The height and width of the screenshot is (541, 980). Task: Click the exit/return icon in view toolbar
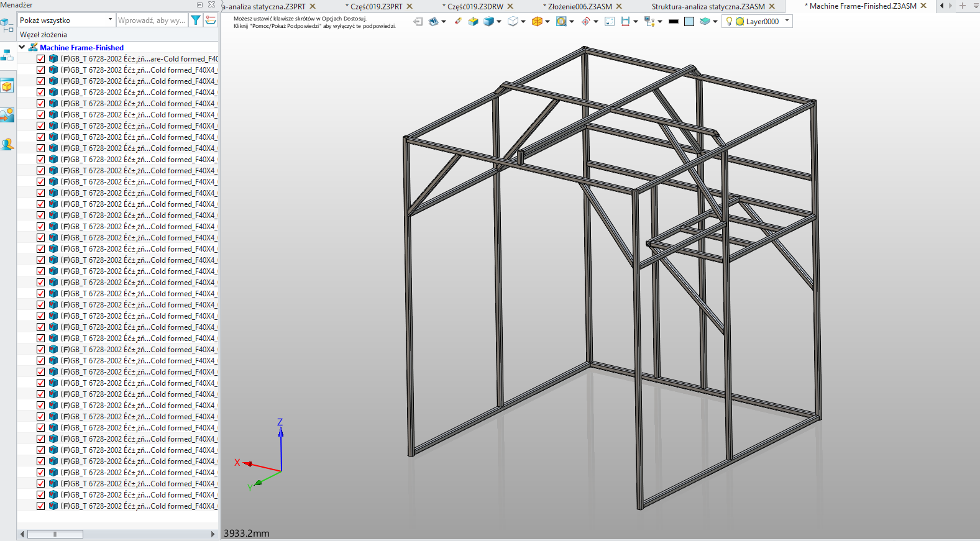click(418, 21)
